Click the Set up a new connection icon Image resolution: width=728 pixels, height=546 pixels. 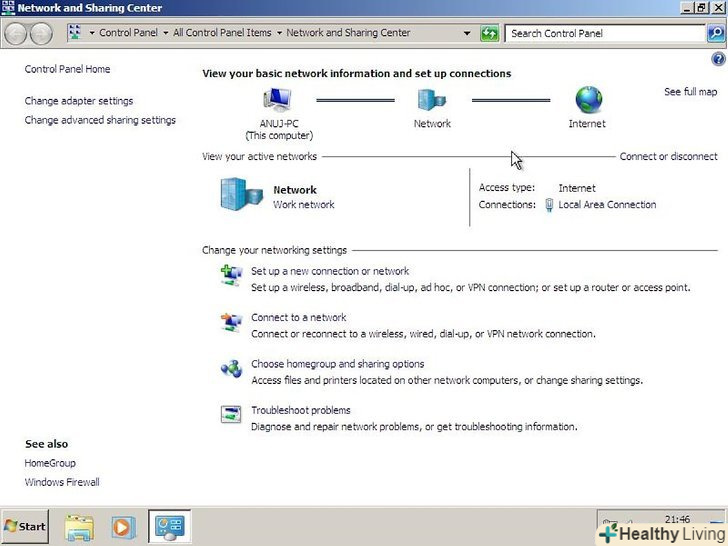pyautogui.click(x=231, y=275)
